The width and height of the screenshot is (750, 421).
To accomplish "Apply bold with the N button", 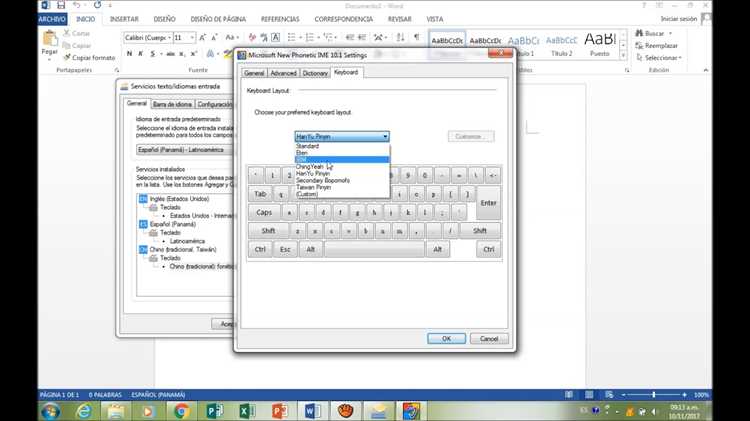I will click(129, 54).
